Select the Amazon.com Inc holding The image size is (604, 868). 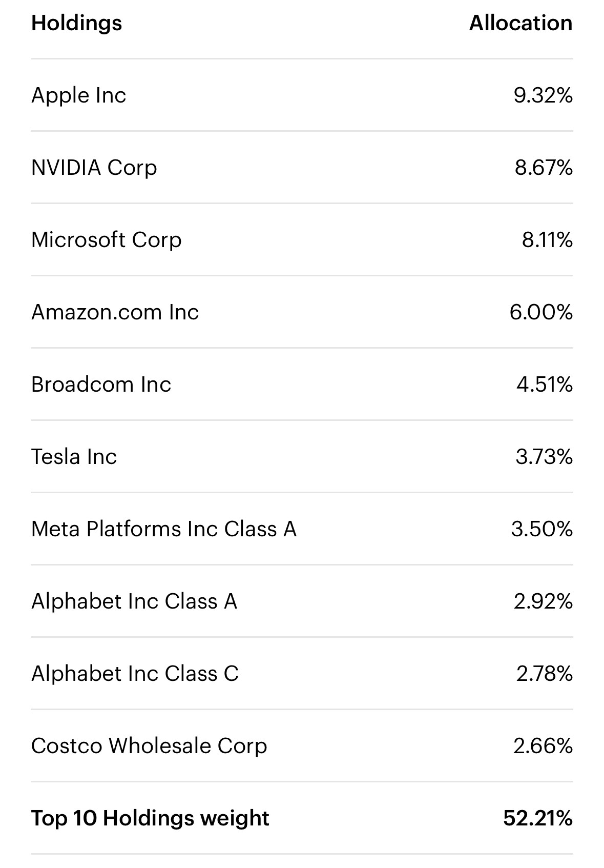click(302, 312)
